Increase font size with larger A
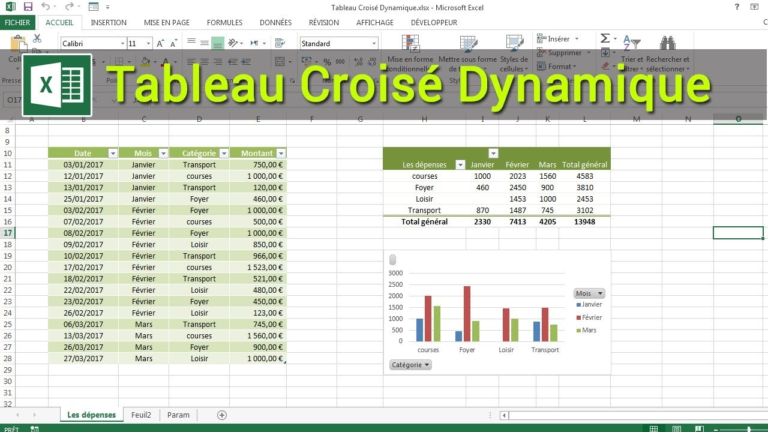 tap(160, 44)
